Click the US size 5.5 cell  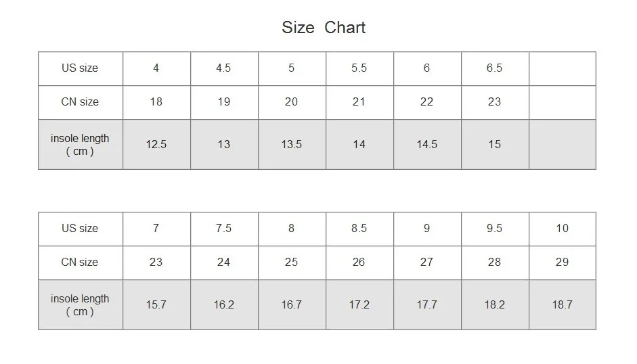tap(359, 68)
